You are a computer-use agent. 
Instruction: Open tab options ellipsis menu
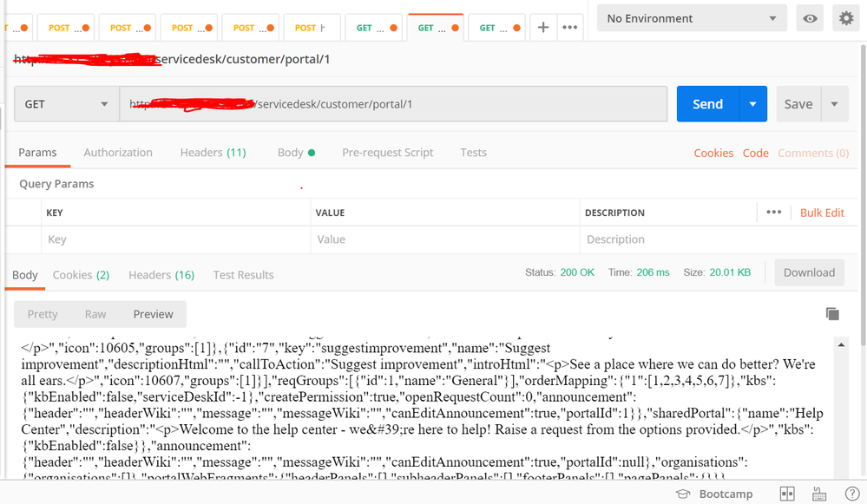point(569,27)
